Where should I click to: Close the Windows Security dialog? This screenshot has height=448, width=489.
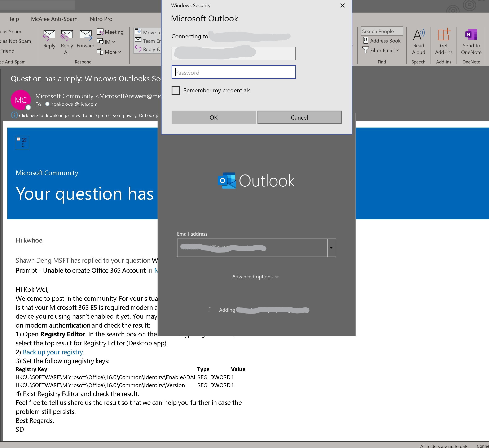pyautogui.click(x=343, y=5)
